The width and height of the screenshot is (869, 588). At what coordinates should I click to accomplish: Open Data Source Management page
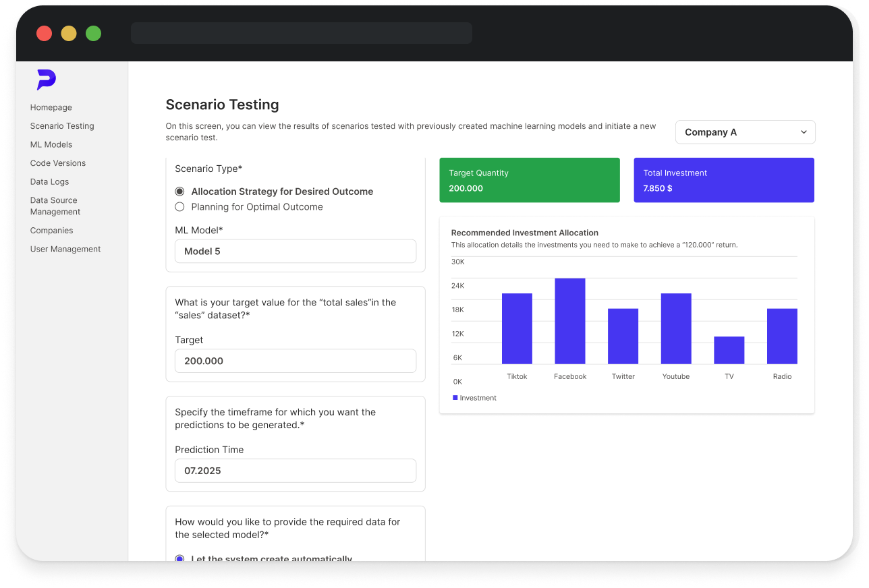(x=55, y=206)
